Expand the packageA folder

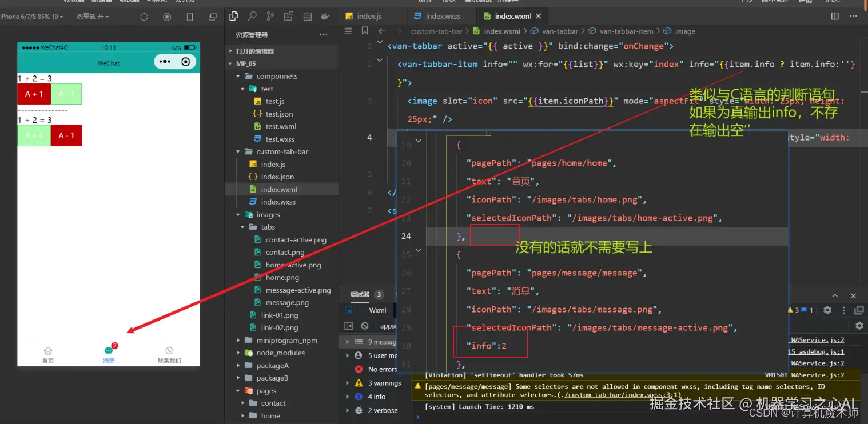tap(272, 366)
